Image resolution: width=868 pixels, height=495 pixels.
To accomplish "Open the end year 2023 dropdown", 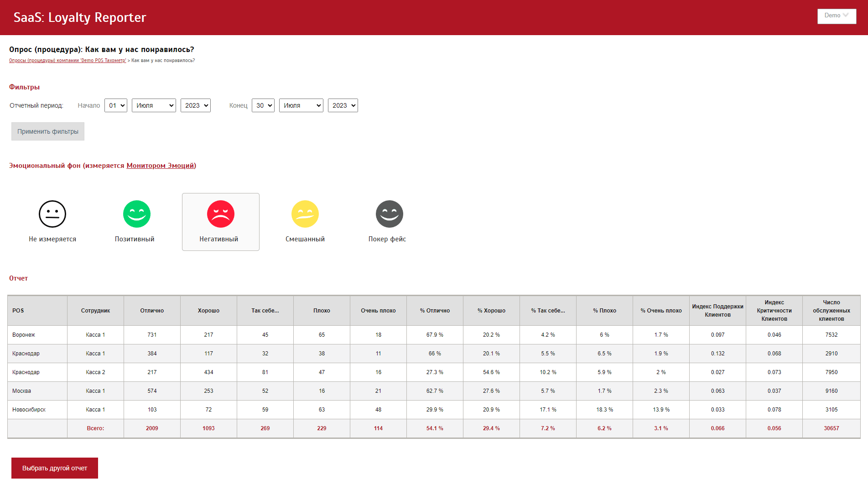I will click(343, 105).
